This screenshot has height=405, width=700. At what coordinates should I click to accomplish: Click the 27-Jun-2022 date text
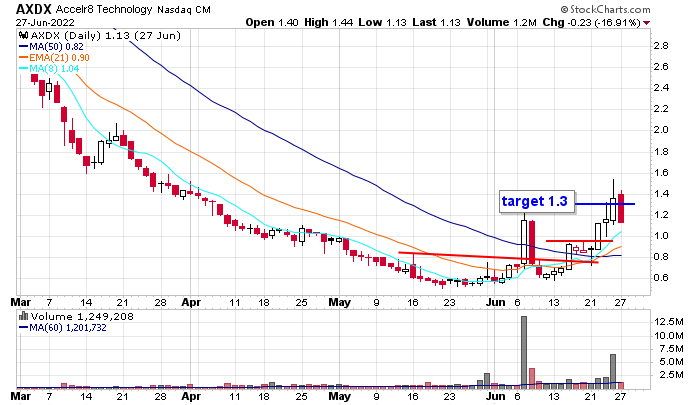[x=45, y=22]
